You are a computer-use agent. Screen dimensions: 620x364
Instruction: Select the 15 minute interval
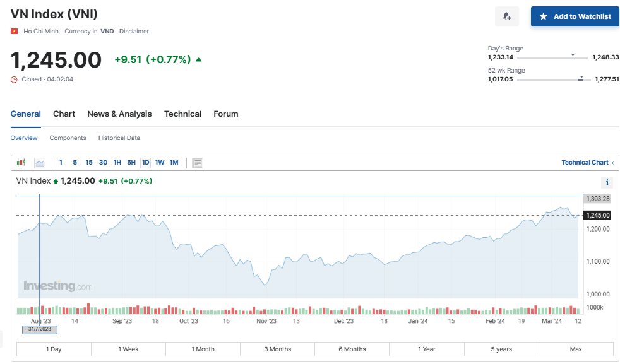pyautogui.click(x=89, y=163)
